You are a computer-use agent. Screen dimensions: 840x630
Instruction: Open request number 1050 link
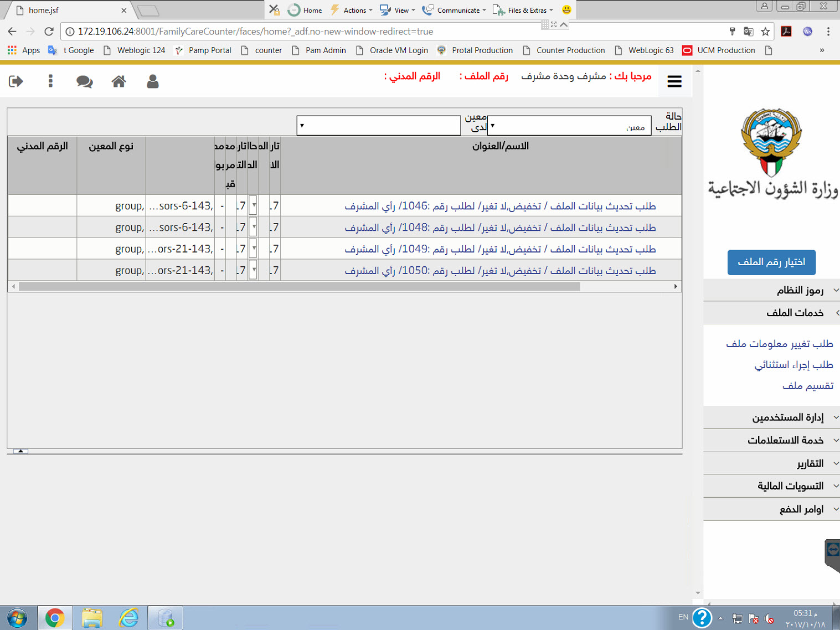pos(500,271)
